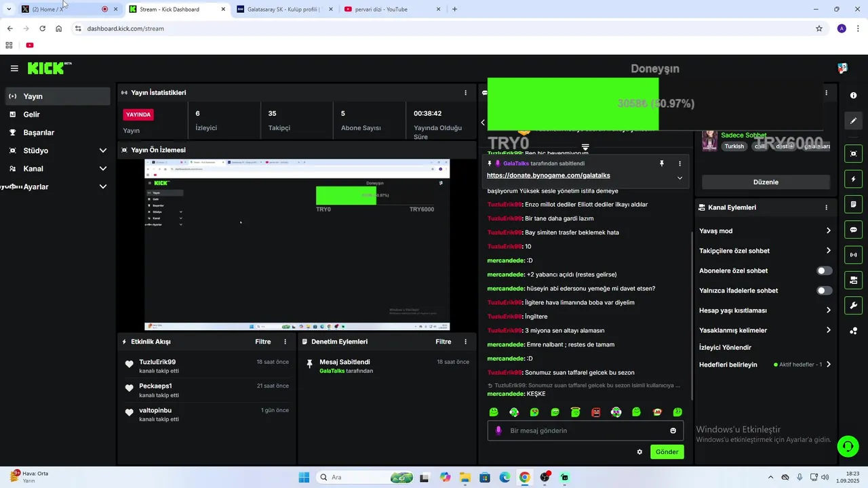This screenshot has width=868, height=488.
Task: Go to Yayın in the sidebar
Action: coord(58,96)
